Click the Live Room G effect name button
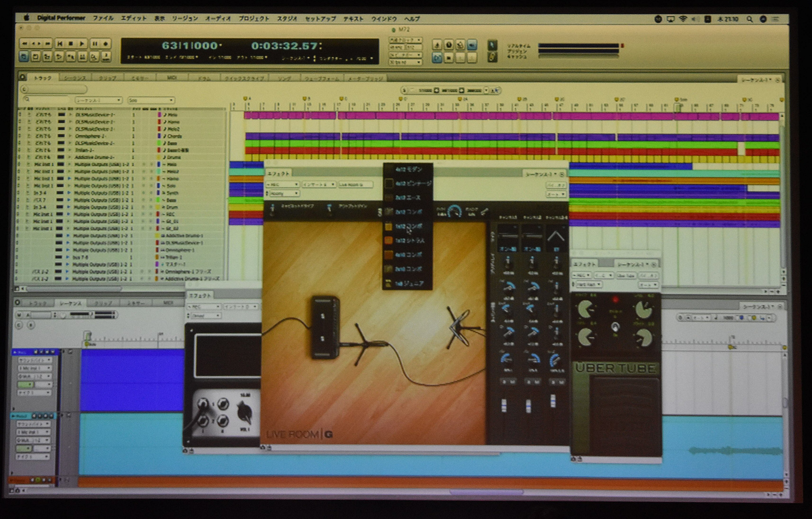The height and width of the screenshot is (519, 812). [x=355, y=185]
